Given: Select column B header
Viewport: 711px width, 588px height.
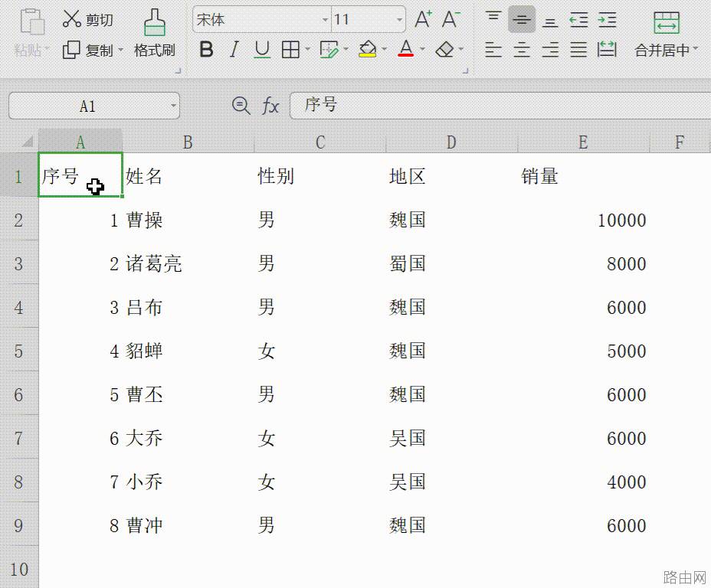Looking at the screenshot, I should (x=188, y=142).
